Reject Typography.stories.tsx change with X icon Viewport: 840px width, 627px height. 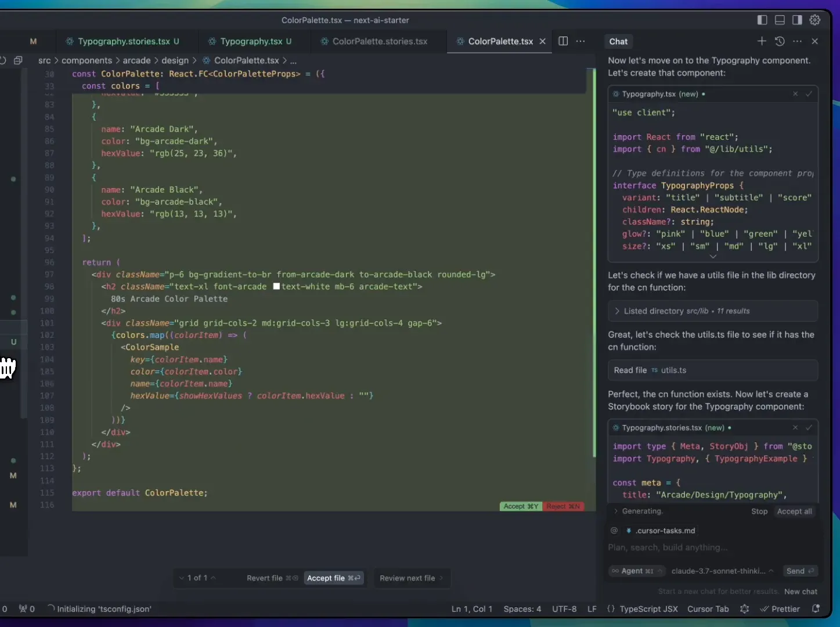[x=795, y=427]
